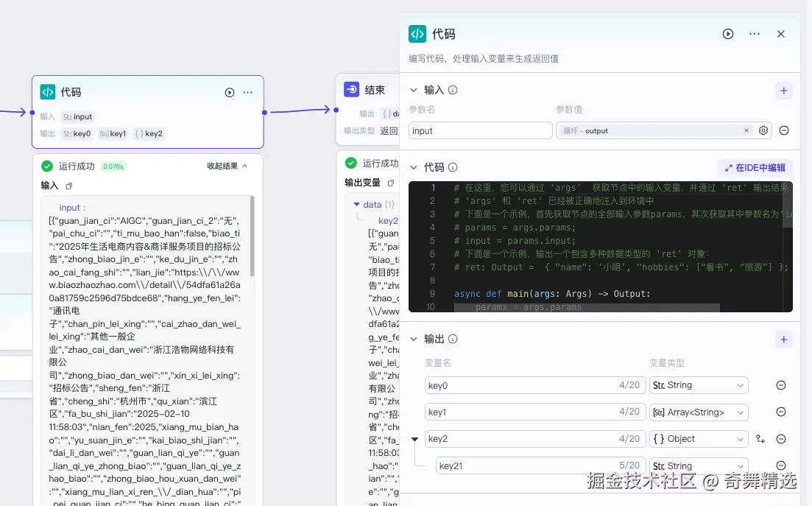The width and height of the screenshot is (812, 506).
Task: Click the code node's output connection port
Action: (x=264, y=113)
